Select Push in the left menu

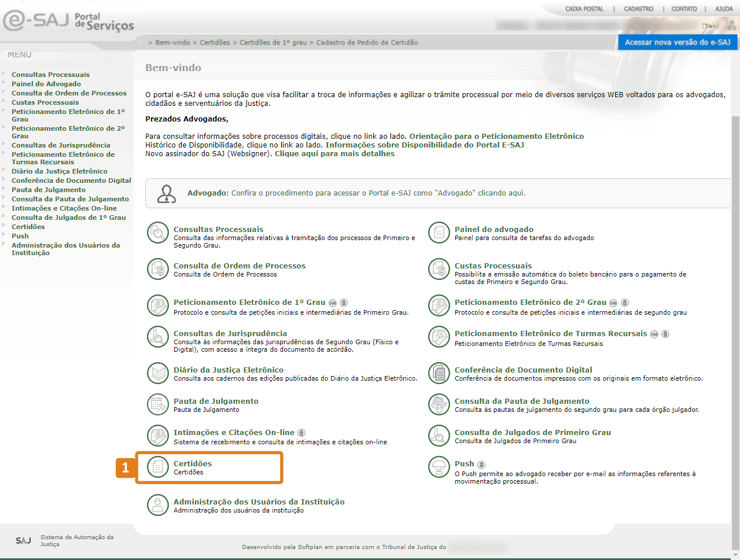[x=20, y=236]
